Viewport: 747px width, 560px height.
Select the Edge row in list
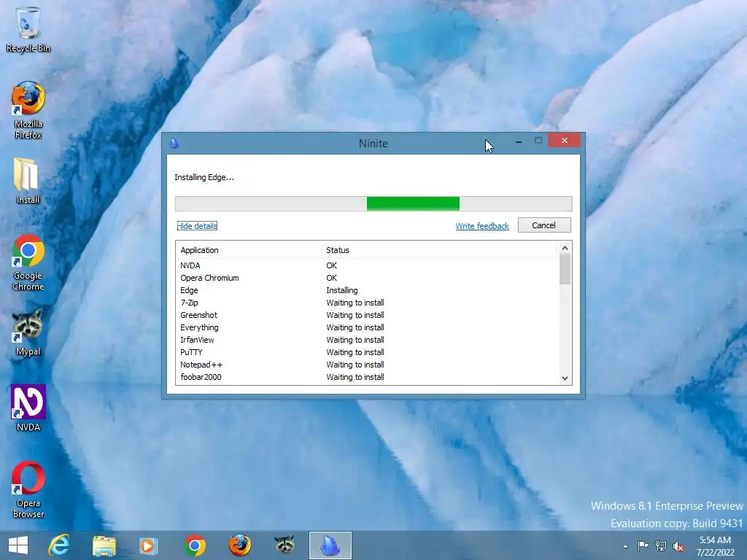(x=368, y=290)
